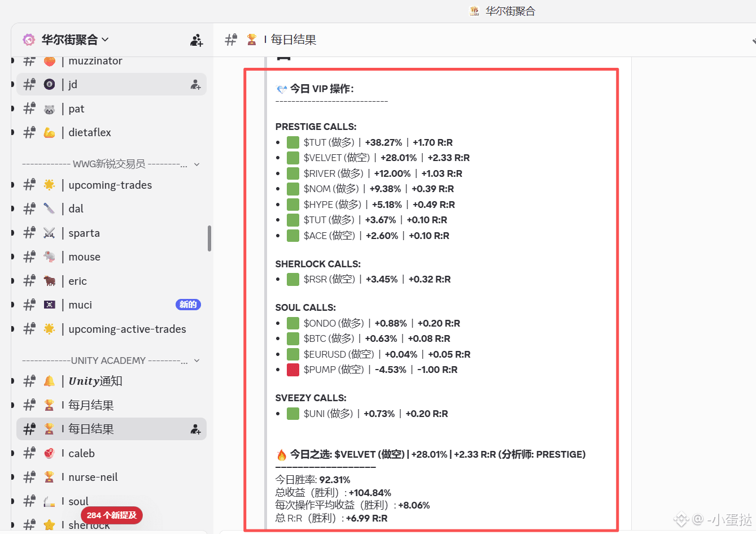Image resolution: width=756 pixels, height=534 pixels.
Task: Click the invite people icon in server header
Action: click(x=196, y=40)
